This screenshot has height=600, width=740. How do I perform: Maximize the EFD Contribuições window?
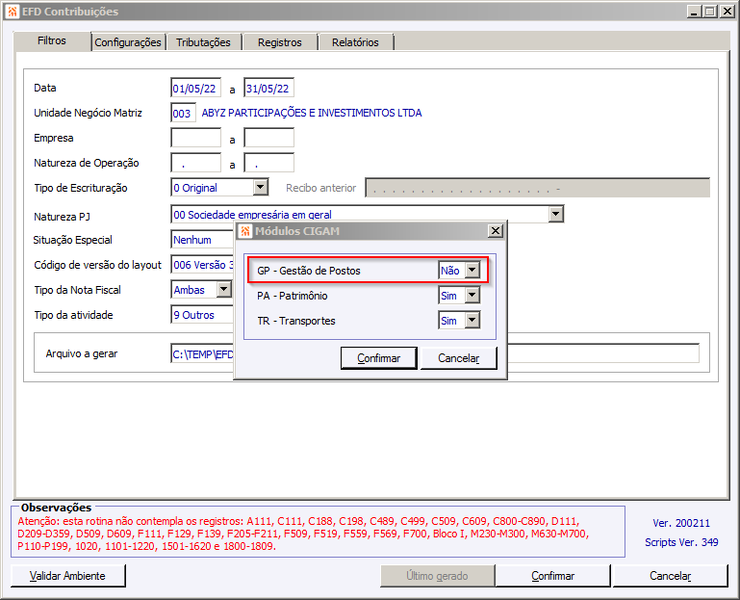[710, 11]
